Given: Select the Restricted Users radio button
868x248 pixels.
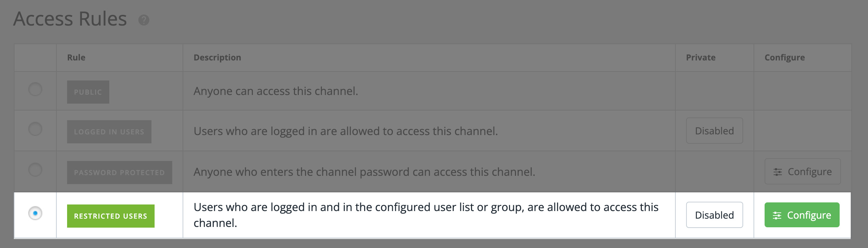Looking at the screenshot, I should click(x=35, y=213).
